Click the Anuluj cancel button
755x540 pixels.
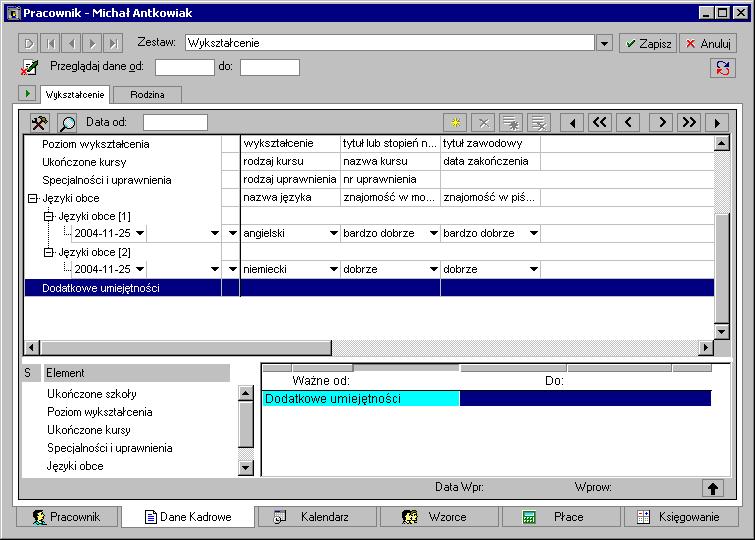point(708,43)
